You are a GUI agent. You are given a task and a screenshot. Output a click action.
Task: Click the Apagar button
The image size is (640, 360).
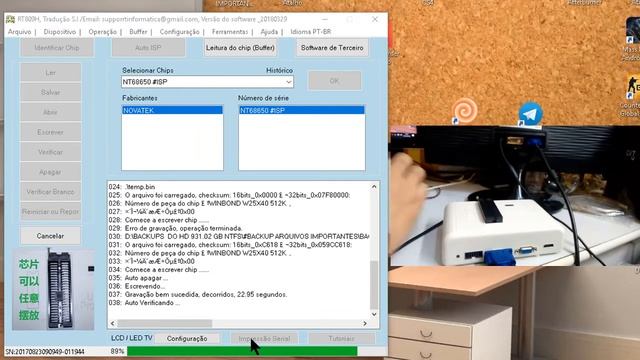click(50, 172)
